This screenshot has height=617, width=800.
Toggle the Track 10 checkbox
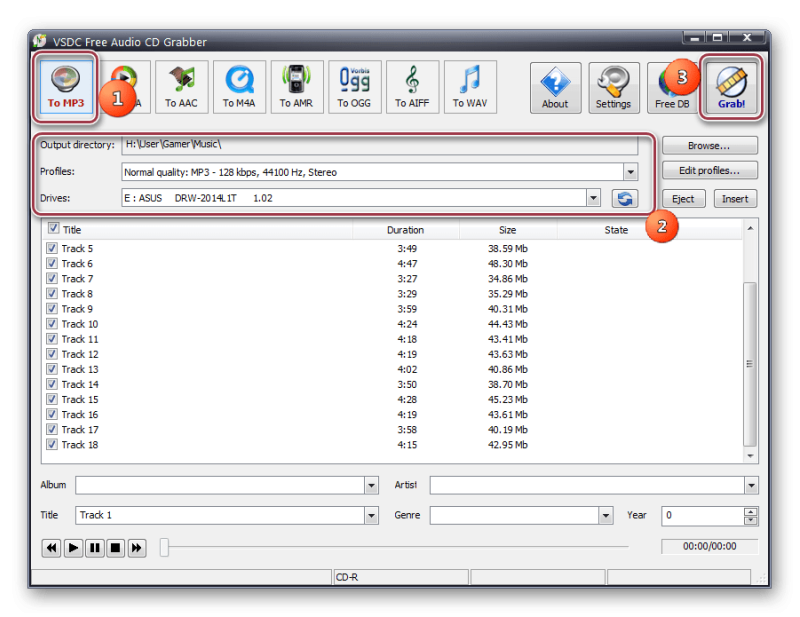pyautogui.click(x=52, y=324)
